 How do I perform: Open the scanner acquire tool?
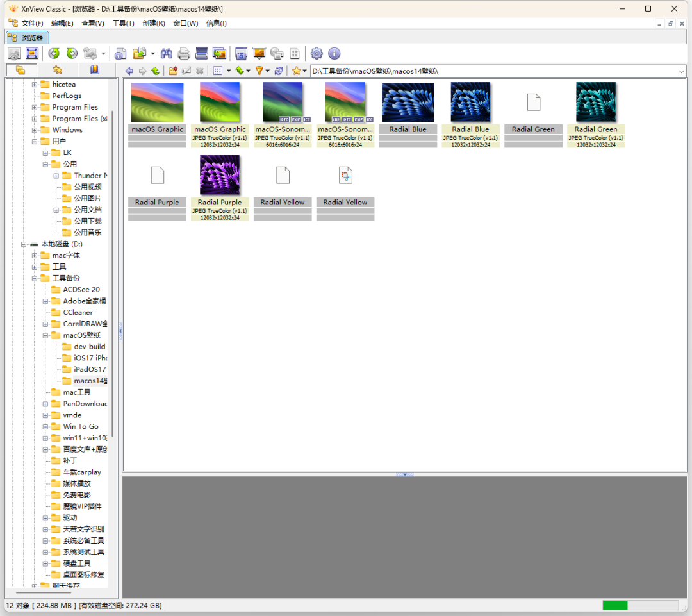pyautogui.click(x=202, y=54)
